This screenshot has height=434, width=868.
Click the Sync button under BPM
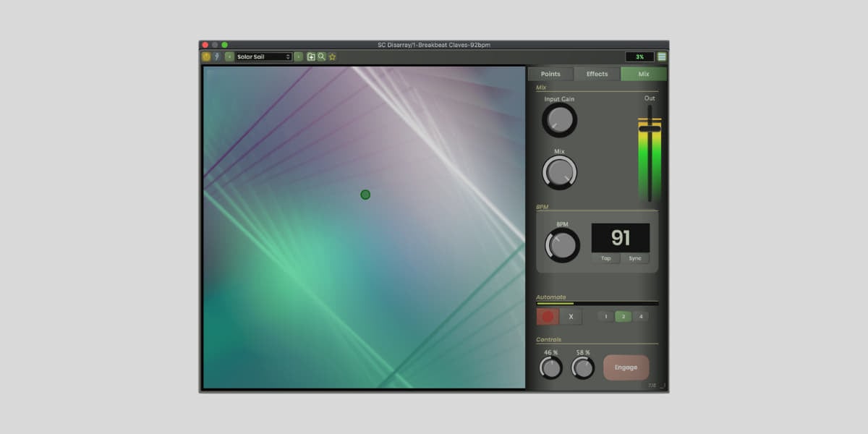(635, 258)
